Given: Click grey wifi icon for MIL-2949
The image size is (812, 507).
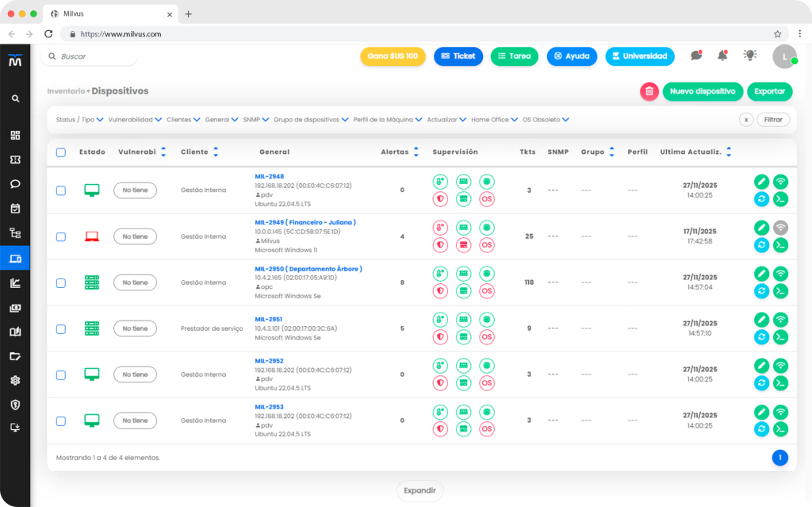Looking at the screenshot, I should 780,228.
